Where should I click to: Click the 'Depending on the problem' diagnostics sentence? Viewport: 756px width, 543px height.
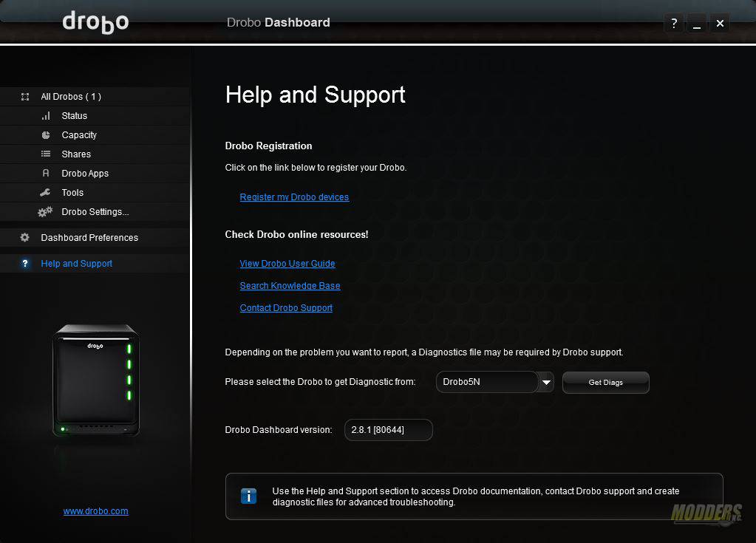(x=424, y=352)
